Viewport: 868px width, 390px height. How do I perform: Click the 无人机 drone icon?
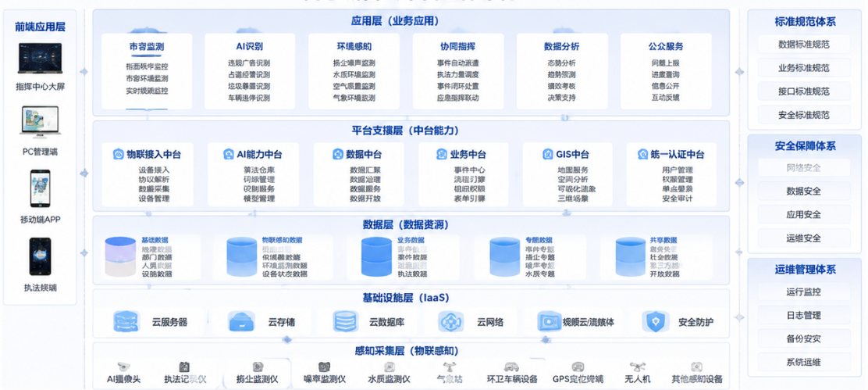[638, 367]
